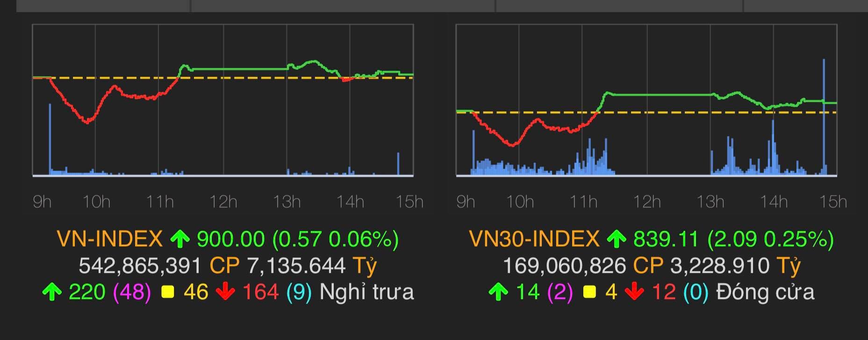Viewport: 868px width, 340px height.
Task: Click the yellow unchanged square beside 4
Action: point(589,293)
